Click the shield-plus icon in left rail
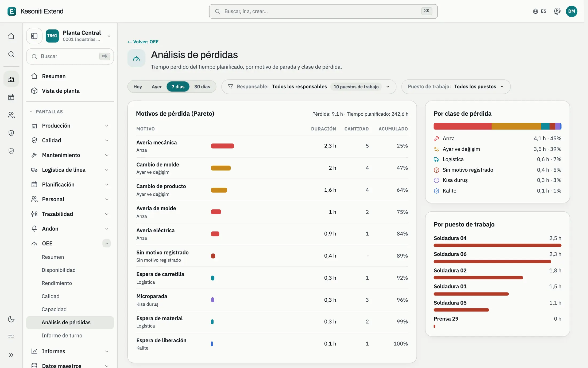The width and height of the screenshot is (588, 368). (x=11, y=133)
